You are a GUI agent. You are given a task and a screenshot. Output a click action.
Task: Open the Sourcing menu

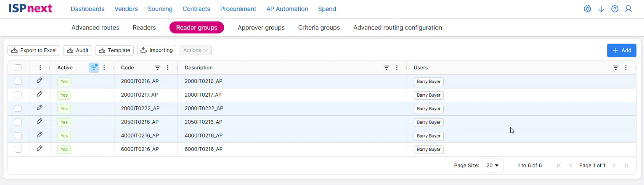click(x=160, y=9)
